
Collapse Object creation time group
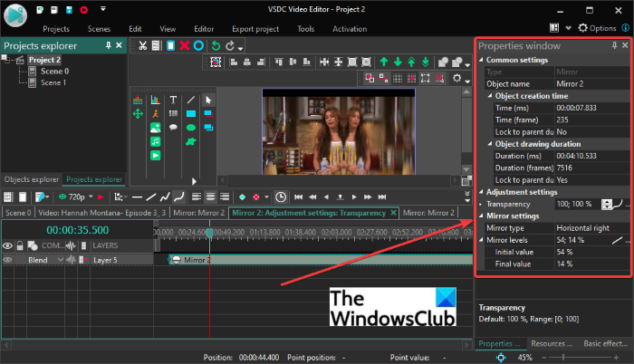(x=490, y=96)
